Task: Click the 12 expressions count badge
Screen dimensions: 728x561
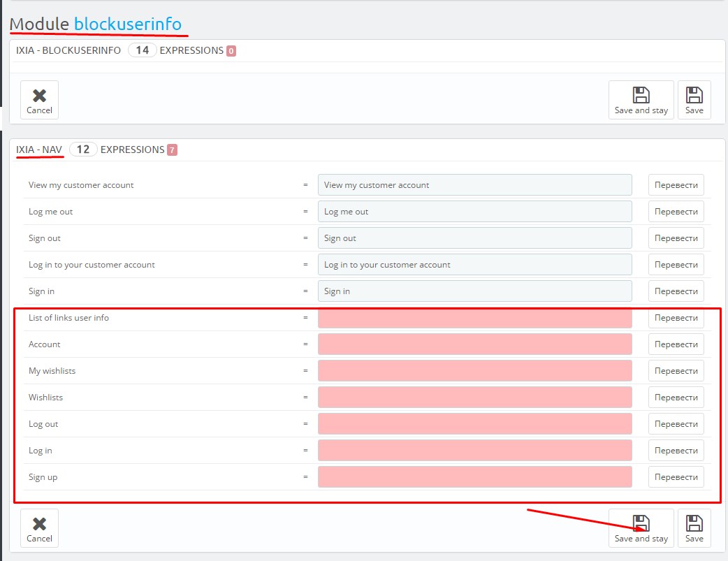Action: coord(83,150)
